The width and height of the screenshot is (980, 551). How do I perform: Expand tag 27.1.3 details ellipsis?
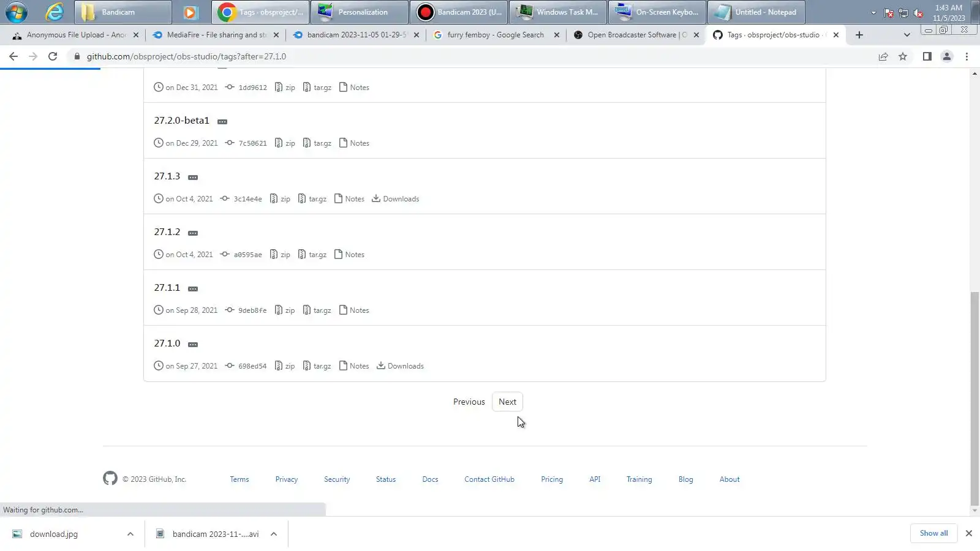193,178
